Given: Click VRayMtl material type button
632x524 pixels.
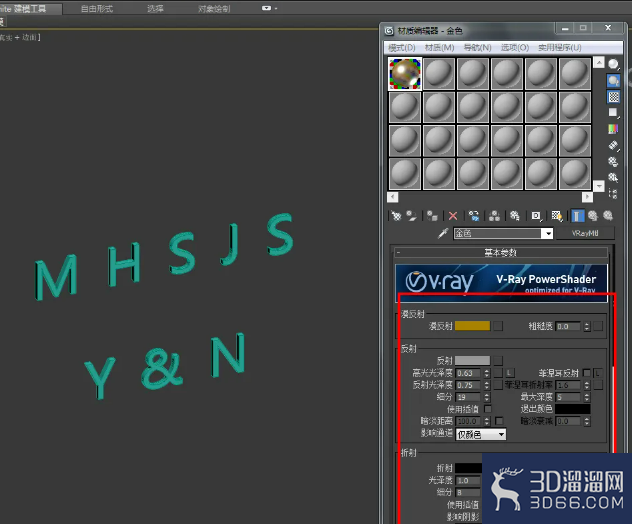Looking at the screenshot, I should [585, 233].
